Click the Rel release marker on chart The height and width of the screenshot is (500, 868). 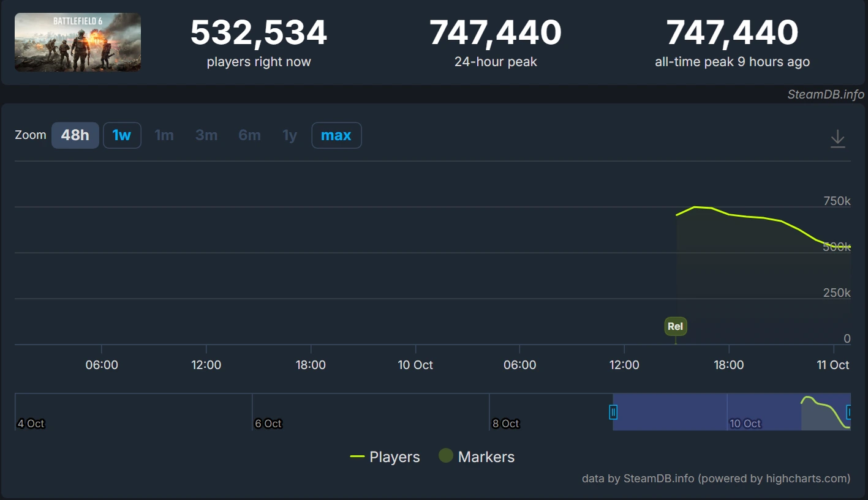click(675, 326)
